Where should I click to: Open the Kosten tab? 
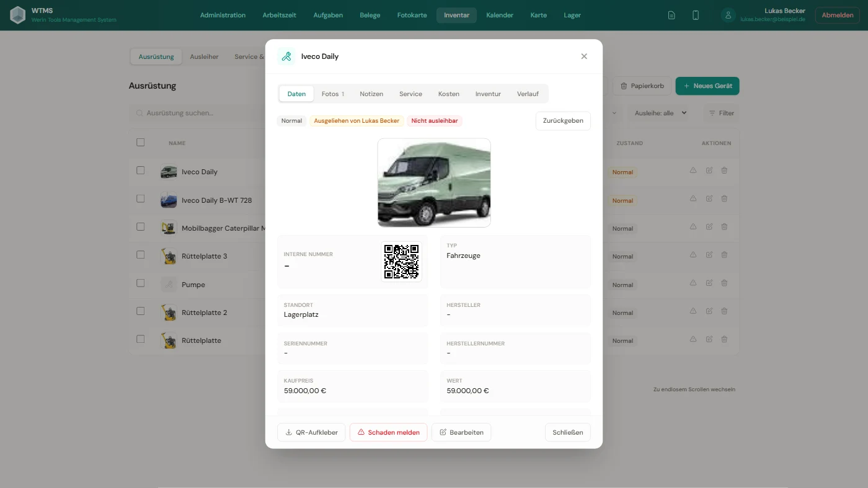449,94
